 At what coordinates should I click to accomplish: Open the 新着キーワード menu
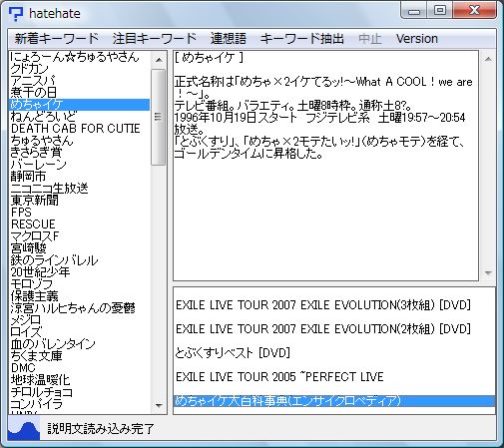(x=57, y=39)
